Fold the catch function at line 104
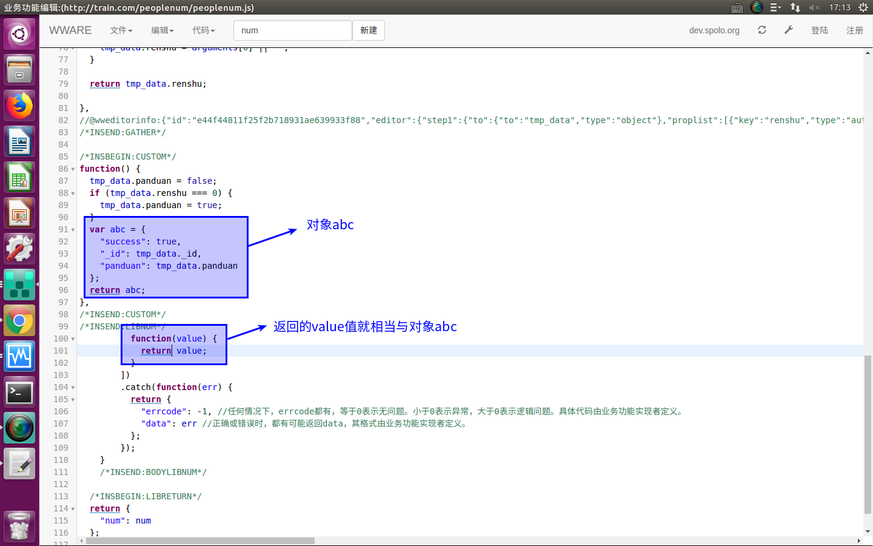This screenshot has height=546, width=873. 73,387
